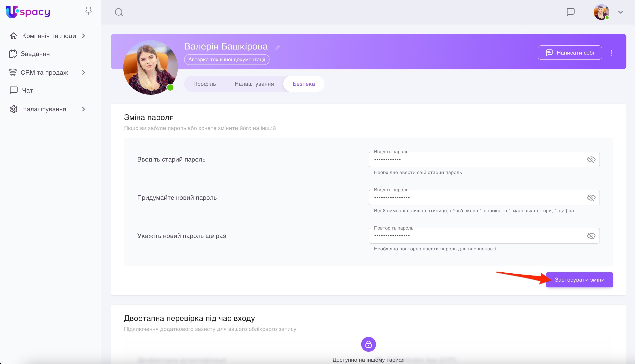Image resolution: width=635 pixels, height=364 pixels.
Task: Switch to Профіль tab
Action: pyautogui.click(x=204, y=84)
